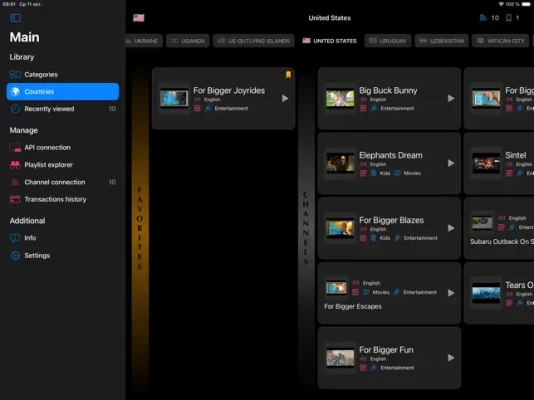Click the Big Buck Bunny title

click(x=388, y=91)
